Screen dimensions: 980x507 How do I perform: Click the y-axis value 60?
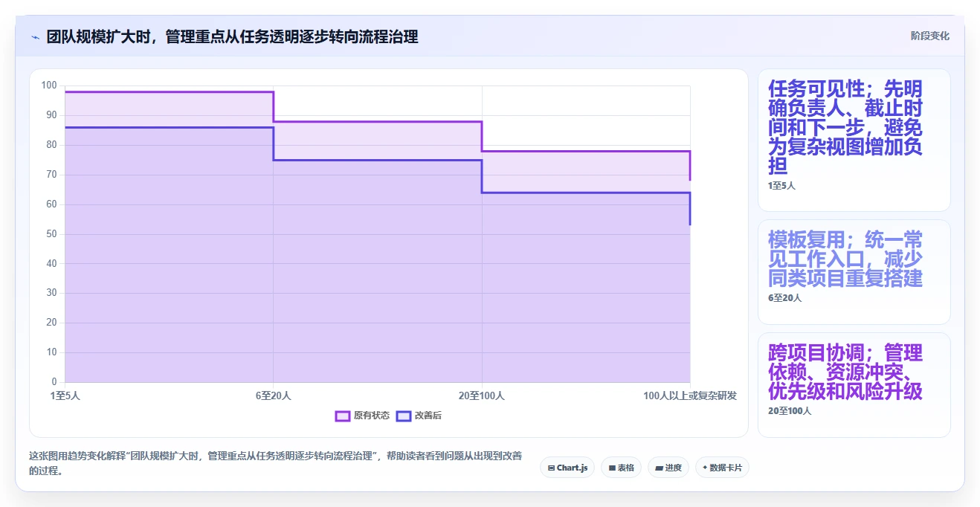[51, 204]
